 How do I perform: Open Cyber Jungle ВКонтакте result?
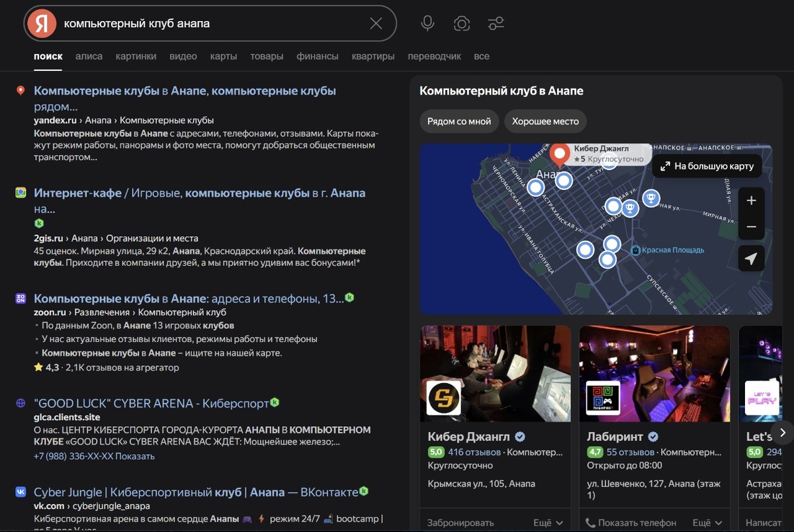point(196,492)
